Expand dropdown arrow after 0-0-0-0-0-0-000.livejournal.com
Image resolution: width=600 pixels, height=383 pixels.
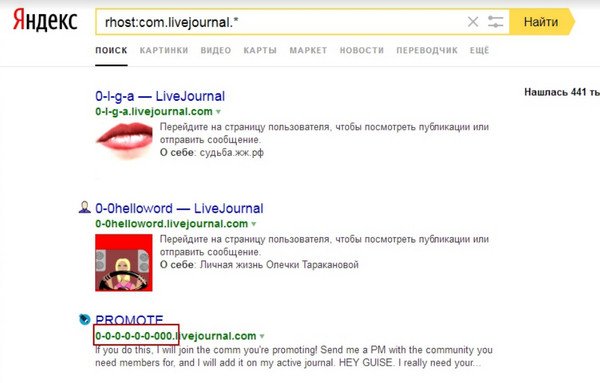262,337
